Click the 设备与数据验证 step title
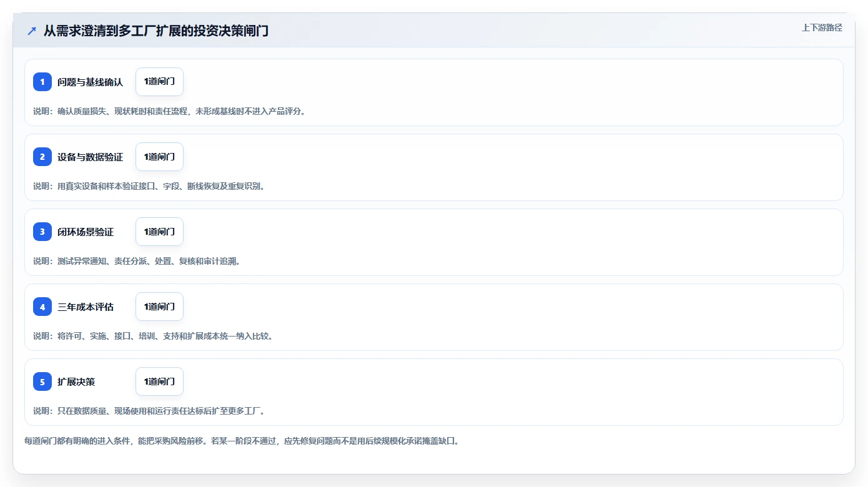The image size is (868, 487). [91, 157]
